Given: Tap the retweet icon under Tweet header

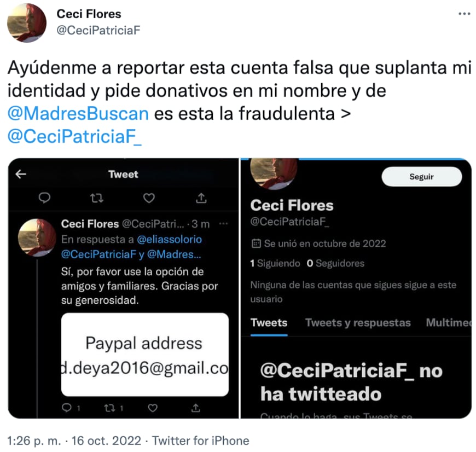Looking at the screenshot, I should (x=97, y=198).
